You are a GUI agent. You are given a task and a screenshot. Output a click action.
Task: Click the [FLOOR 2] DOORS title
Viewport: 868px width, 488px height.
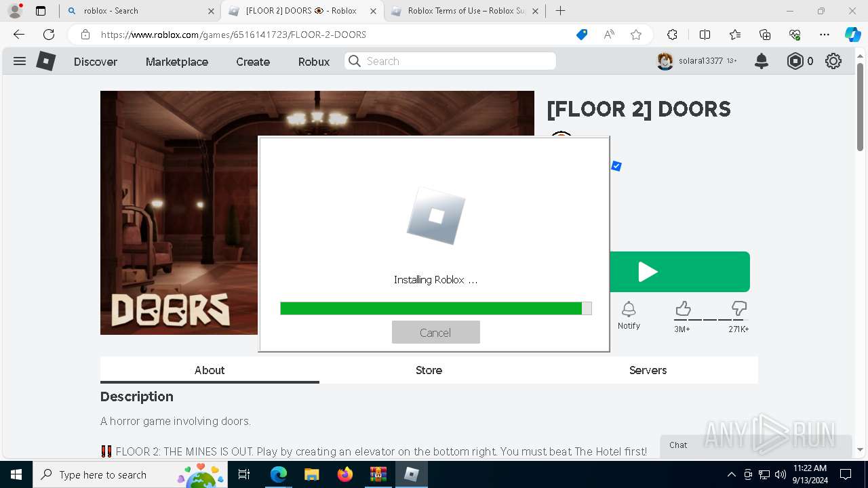click(639, 109)
